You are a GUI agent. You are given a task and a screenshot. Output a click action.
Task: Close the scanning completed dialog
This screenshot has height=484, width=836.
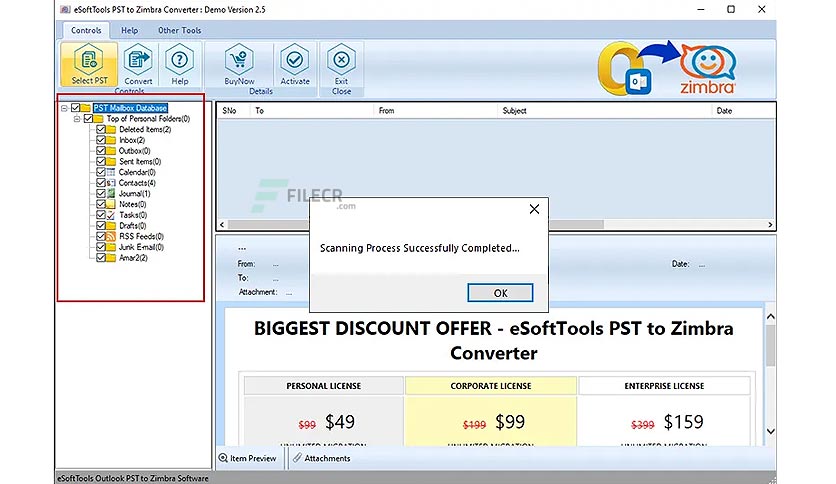click(x=534, y=209)
